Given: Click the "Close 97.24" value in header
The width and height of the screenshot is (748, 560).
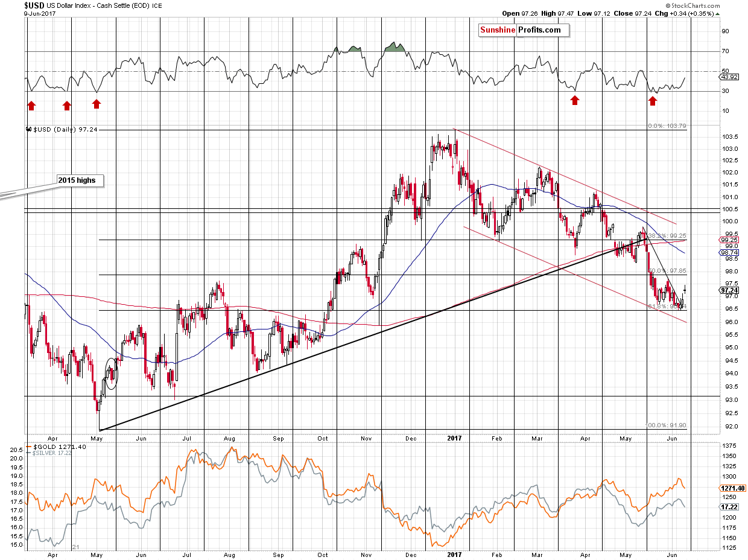Looking at the screenshot, I should (634, 13).
